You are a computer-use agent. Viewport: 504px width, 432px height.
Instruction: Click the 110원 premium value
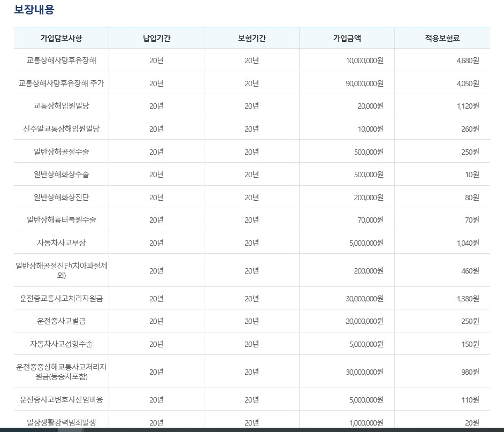click(x=470, y=400)
